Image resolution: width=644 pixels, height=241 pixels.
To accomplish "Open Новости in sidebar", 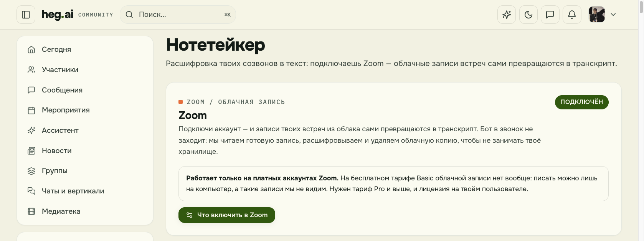I will point(85,151).
